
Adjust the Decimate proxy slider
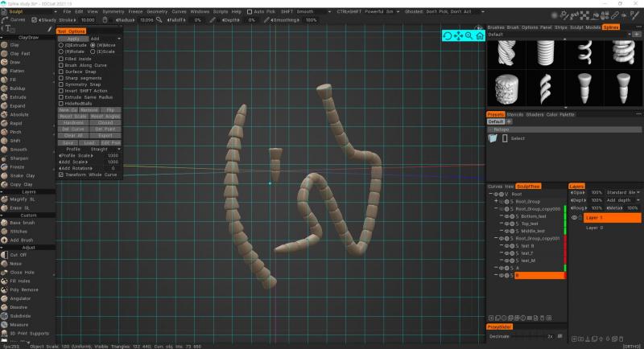click(523, 336)
